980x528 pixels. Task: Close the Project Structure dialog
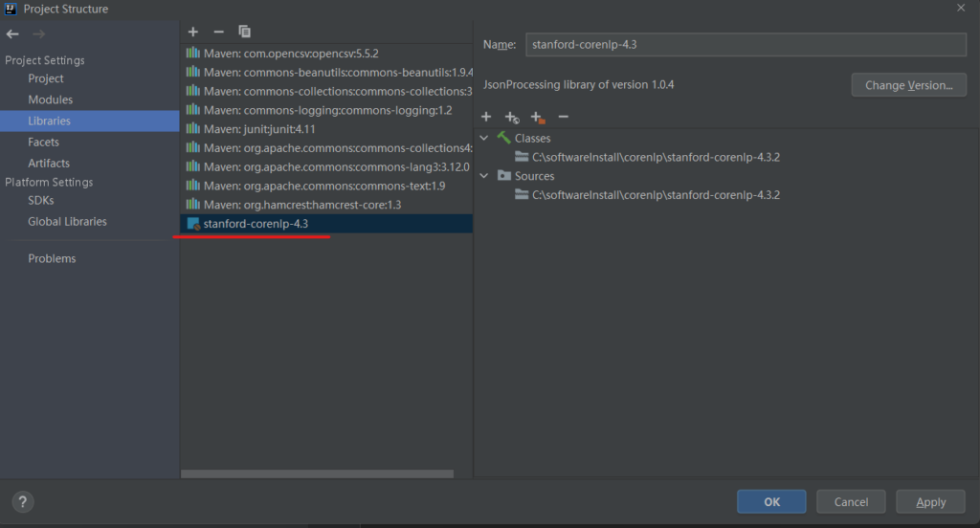click(961, 8)
